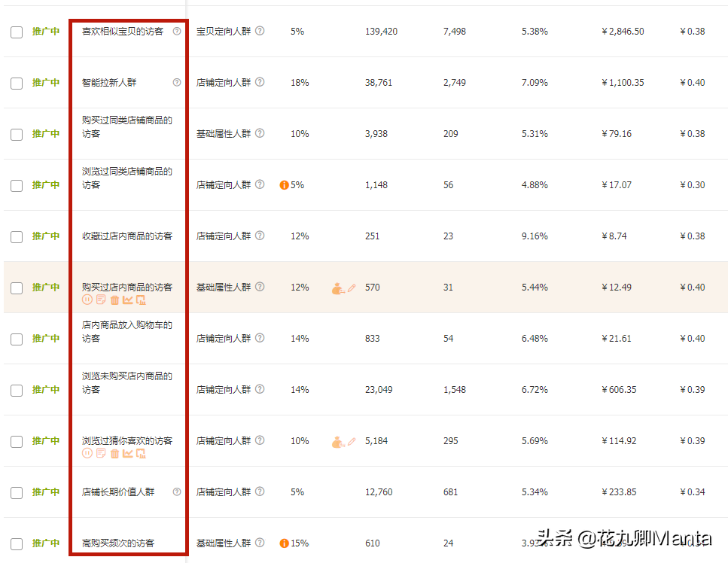Click cost-per-click ¥0.30
The width and height of the screenshot is (728, 563).
click(x=693, y=184)
